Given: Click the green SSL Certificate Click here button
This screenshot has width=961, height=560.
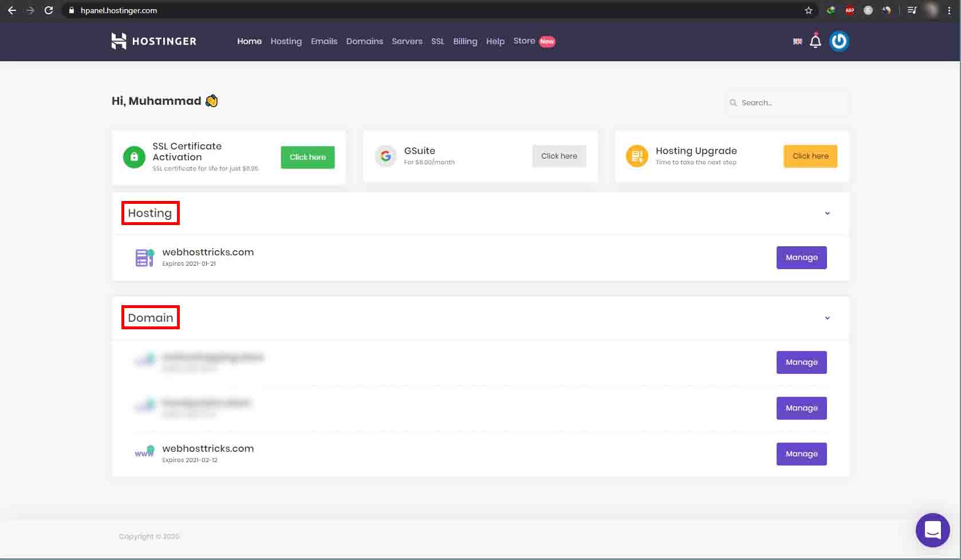Looking at the screenshot, I should tap(308, 157).
